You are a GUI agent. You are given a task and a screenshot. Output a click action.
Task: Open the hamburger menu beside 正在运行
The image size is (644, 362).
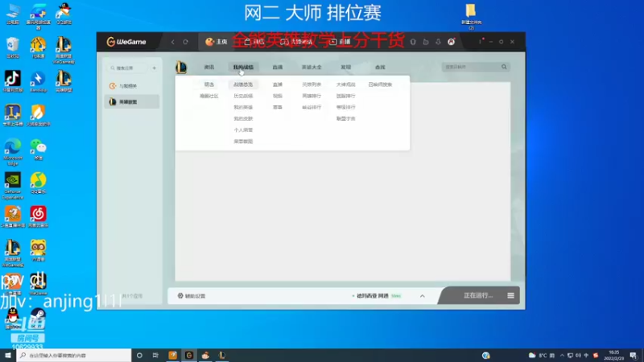tap(510, 295)
